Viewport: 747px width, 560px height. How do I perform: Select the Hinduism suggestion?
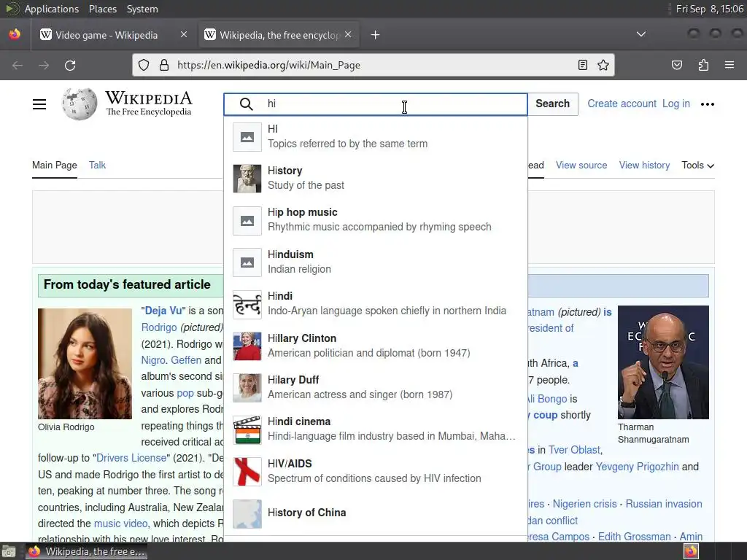[x=376, y=262]
